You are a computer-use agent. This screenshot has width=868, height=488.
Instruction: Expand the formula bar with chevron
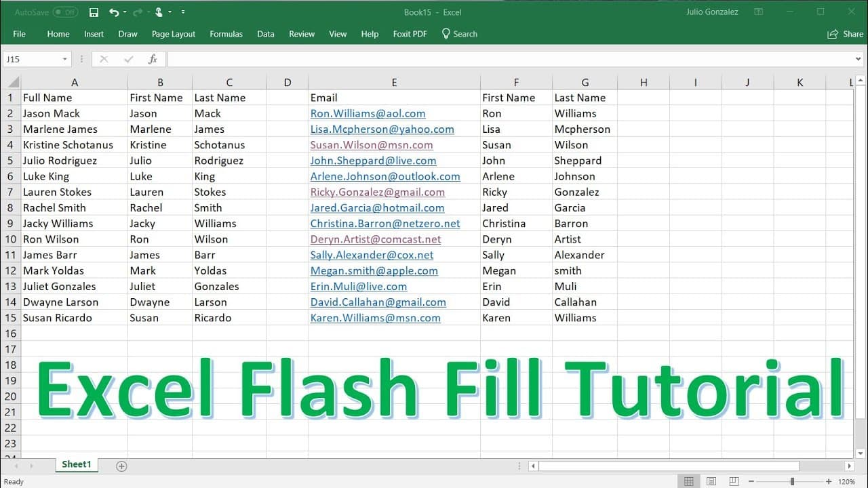(x=859, y=59)
